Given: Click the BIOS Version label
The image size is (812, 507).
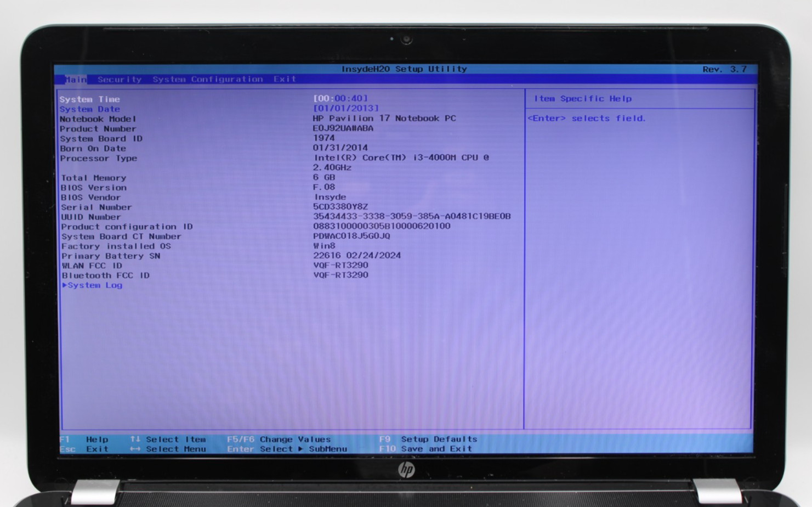Looking at the screenshot, I should point(93,188).
